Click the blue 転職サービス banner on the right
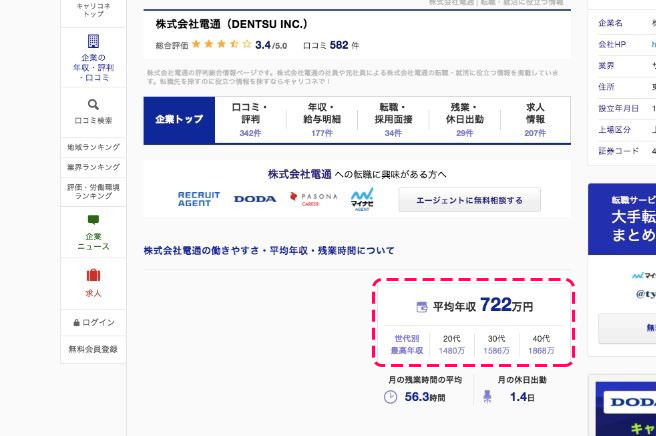The image size is (656, 436). click(x=622, y=219)
